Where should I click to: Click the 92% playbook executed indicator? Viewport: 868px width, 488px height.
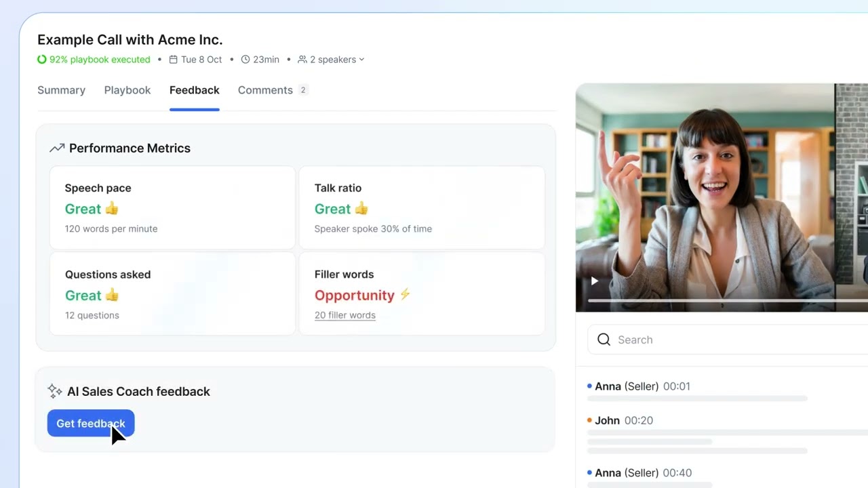pyautogui.click(x=94, y=60)
